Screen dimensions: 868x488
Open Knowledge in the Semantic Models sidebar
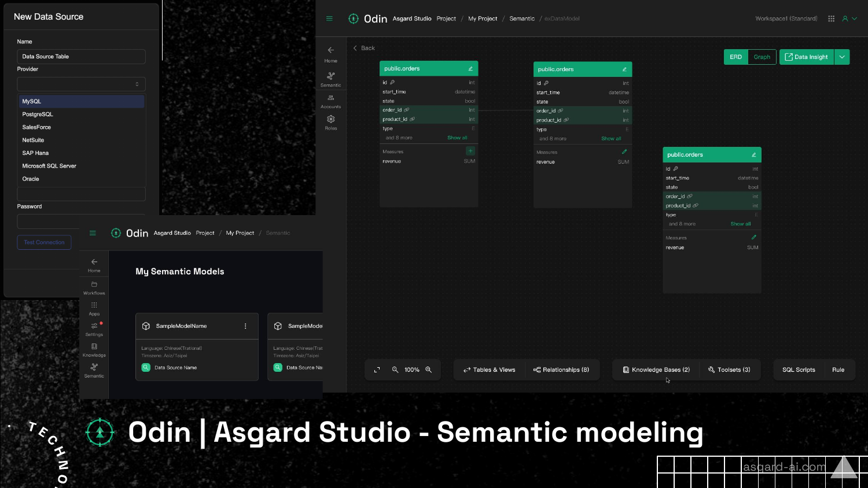[x=94, y=350]
